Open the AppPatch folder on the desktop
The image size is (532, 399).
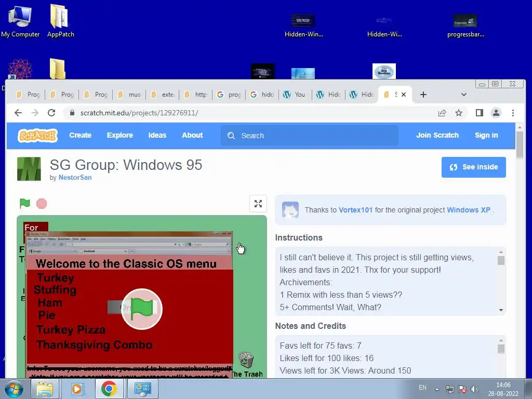(60, 21)
